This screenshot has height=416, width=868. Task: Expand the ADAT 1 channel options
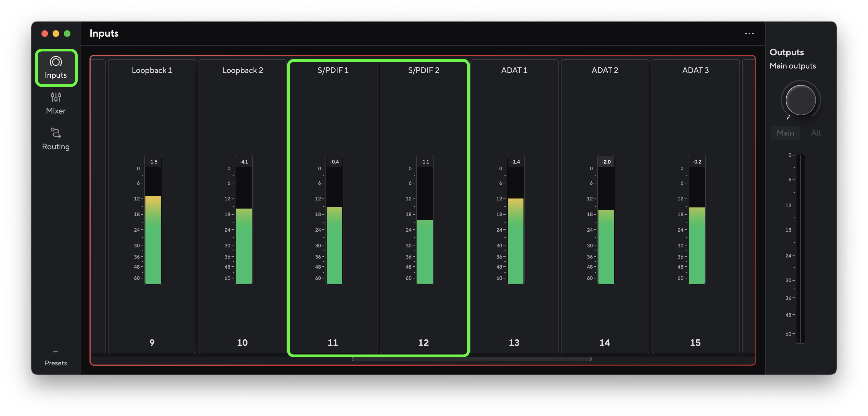(x=514, y=70)
